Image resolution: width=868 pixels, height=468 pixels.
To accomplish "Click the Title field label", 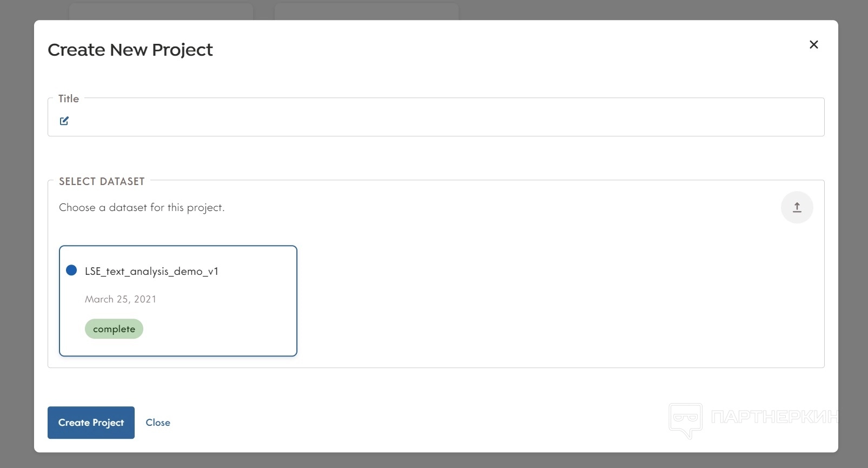I will click(x=69, y=98).
